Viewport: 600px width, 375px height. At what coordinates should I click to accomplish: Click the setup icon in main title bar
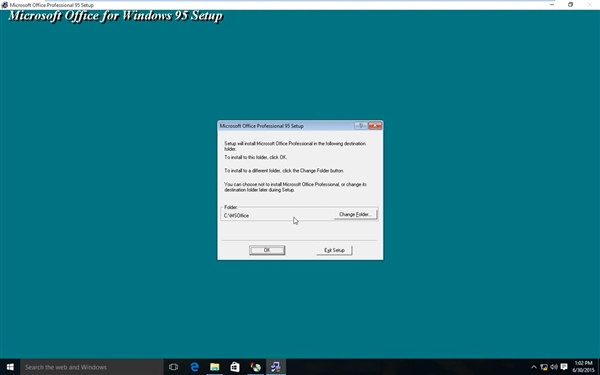pos(5,5)
